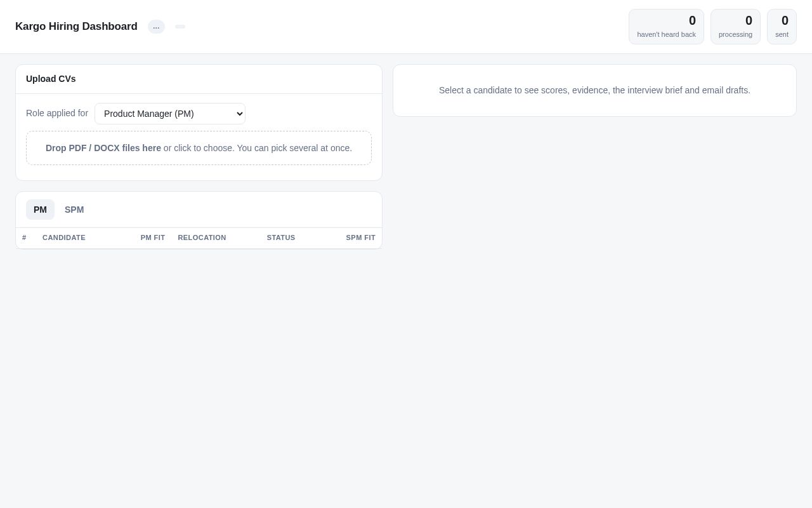Click the sent counter card
Viewport: 812px width, 508px height.
click(782, 27)
